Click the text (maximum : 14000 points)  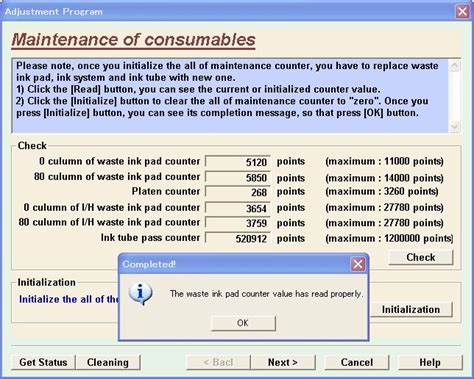click(x=384, y=178)
